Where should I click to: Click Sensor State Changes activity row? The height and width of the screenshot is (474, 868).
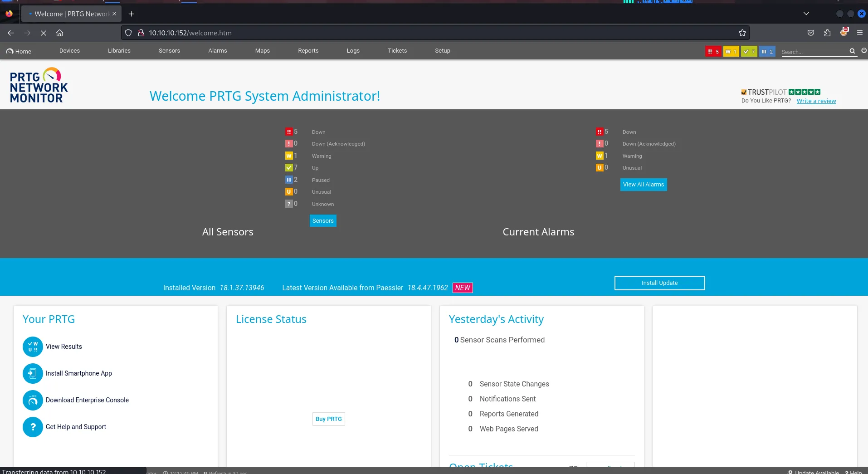pyautogui.click(x=508, y=384)
